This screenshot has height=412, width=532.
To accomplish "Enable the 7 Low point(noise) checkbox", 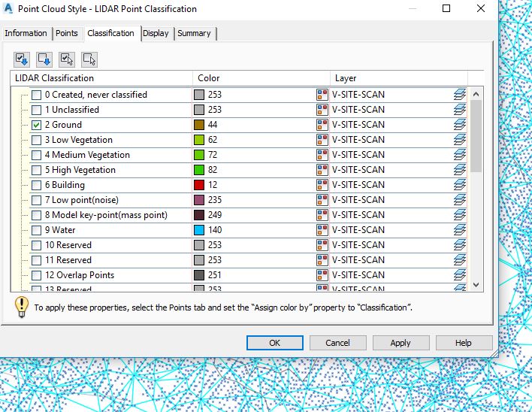I will pyautogui.click(x=36, y=200).
